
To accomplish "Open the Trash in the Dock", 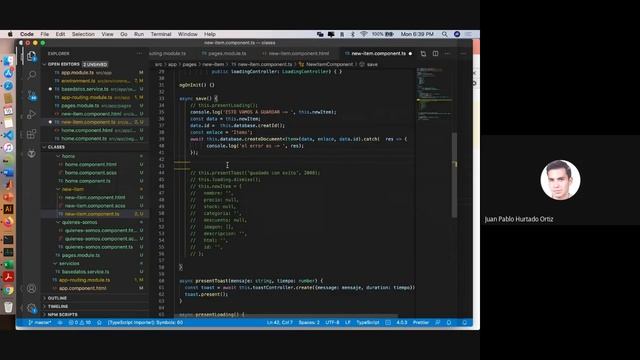I will pyautogui.click(x=8, y=307).
